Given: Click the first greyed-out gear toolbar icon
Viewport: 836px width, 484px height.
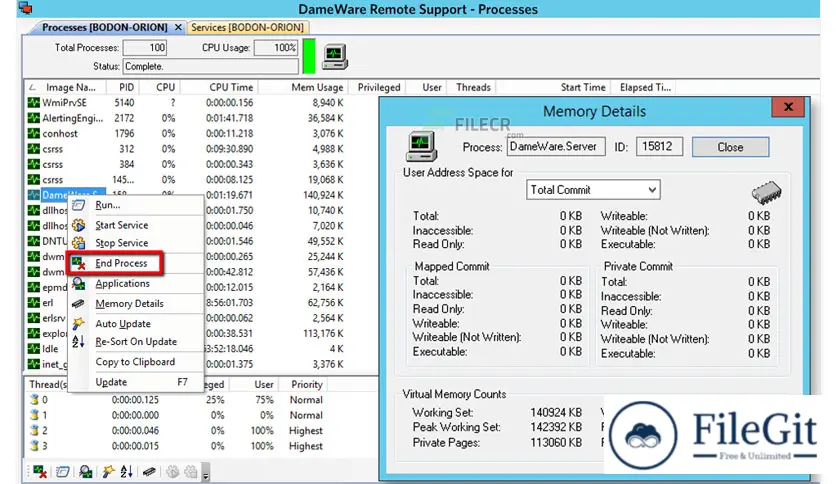Looking at the screenshot, I should 172,471.
